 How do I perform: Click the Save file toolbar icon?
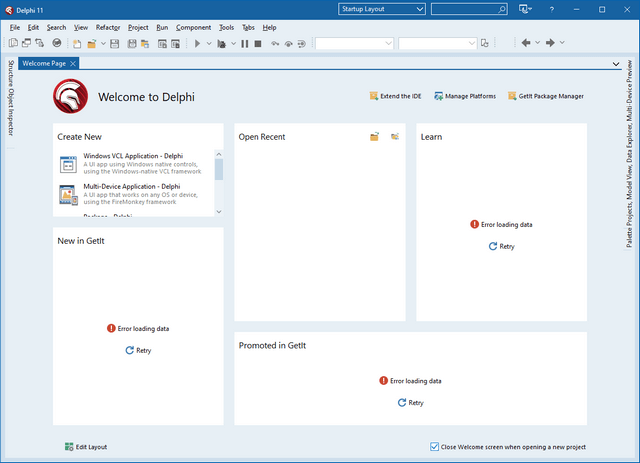click(x=115, y=44)
